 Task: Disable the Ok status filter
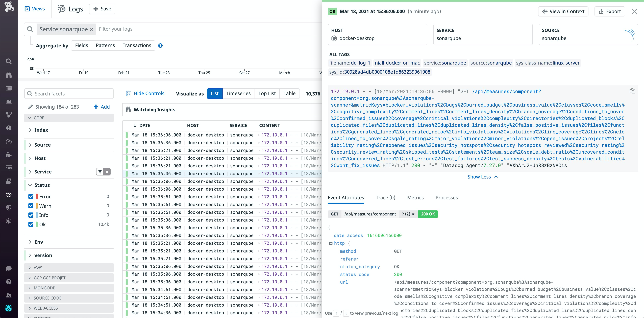click(31, 224)
